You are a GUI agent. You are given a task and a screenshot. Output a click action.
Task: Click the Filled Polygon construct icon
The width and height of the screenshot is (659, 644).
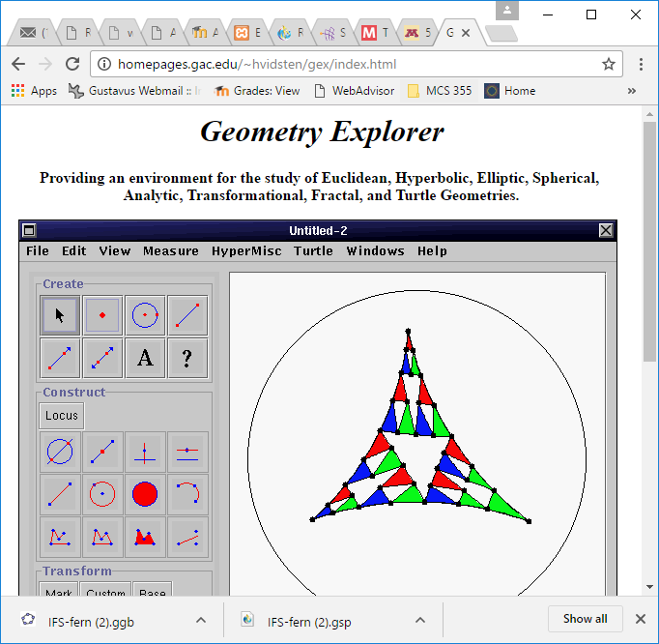click(x=145, y=538)
